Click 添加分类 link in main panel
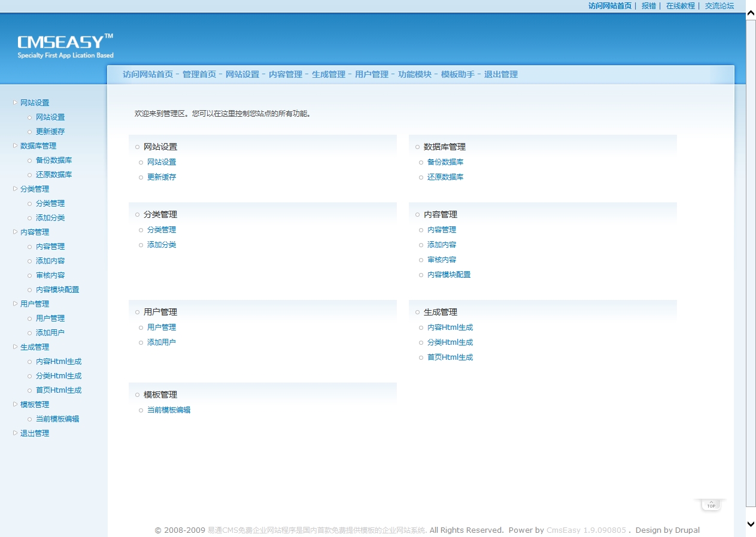Viewport: 756px width, 537px height. click(162, 244)
